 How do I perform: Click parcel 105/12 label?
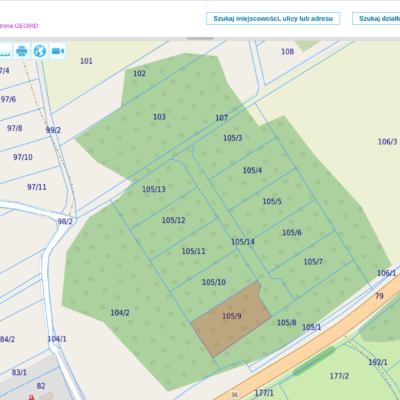point(174,220)
